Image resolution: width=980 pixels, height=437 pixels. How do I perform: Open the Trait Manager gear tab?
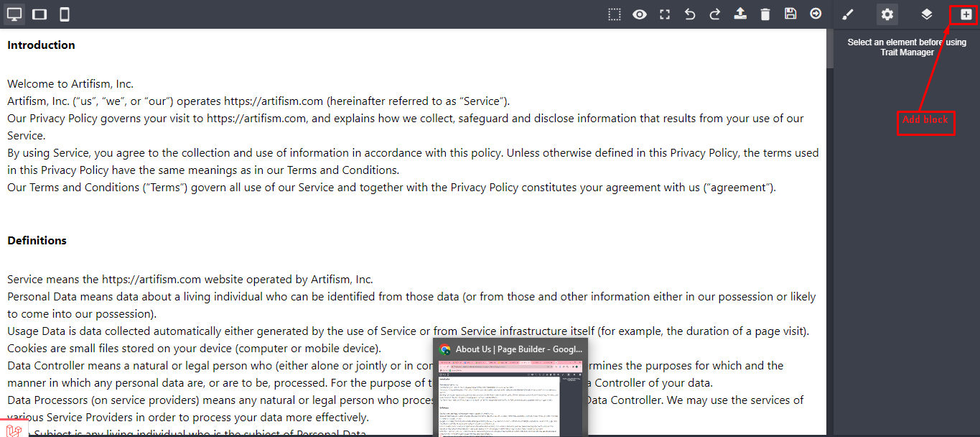(x=887, y=14)
